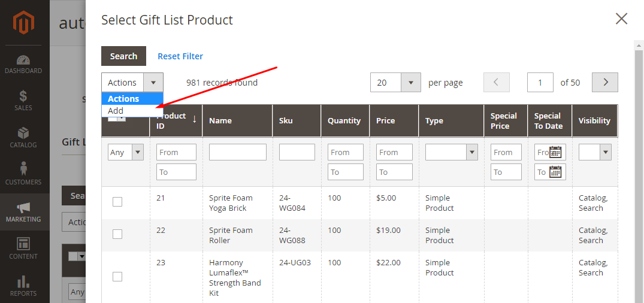
Task: Tick checkbox for Sprite Foam Yoga Brick
Action: pos(117,202)
